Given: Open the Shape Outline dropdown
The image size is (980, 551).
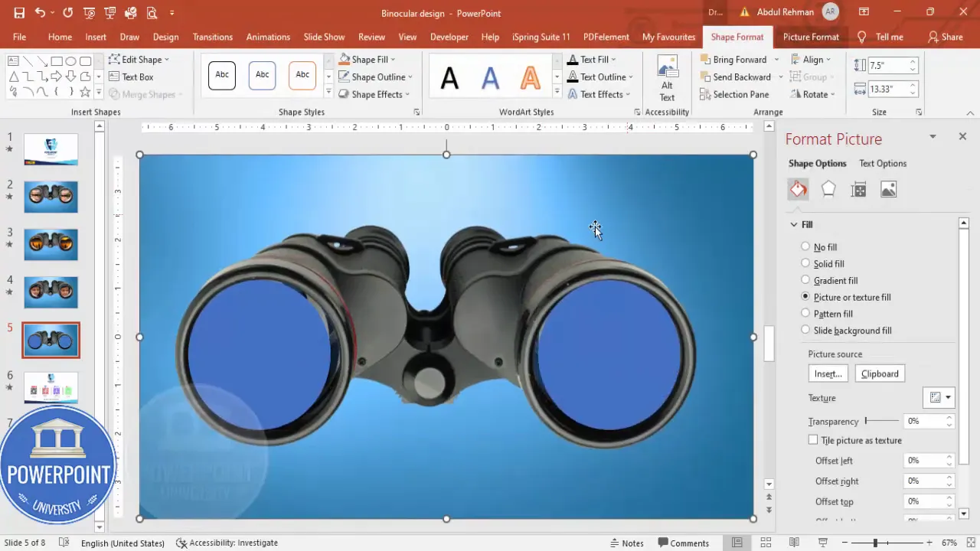Looking at the screenshot, I should (x=375, y=77).
